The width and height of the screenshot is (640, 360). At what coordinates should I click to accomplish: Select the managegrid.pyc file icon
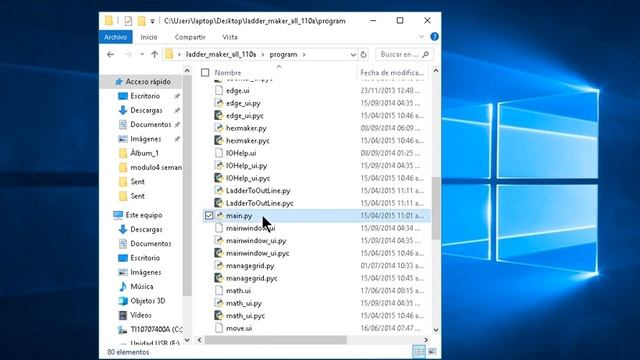pos(219,278)
